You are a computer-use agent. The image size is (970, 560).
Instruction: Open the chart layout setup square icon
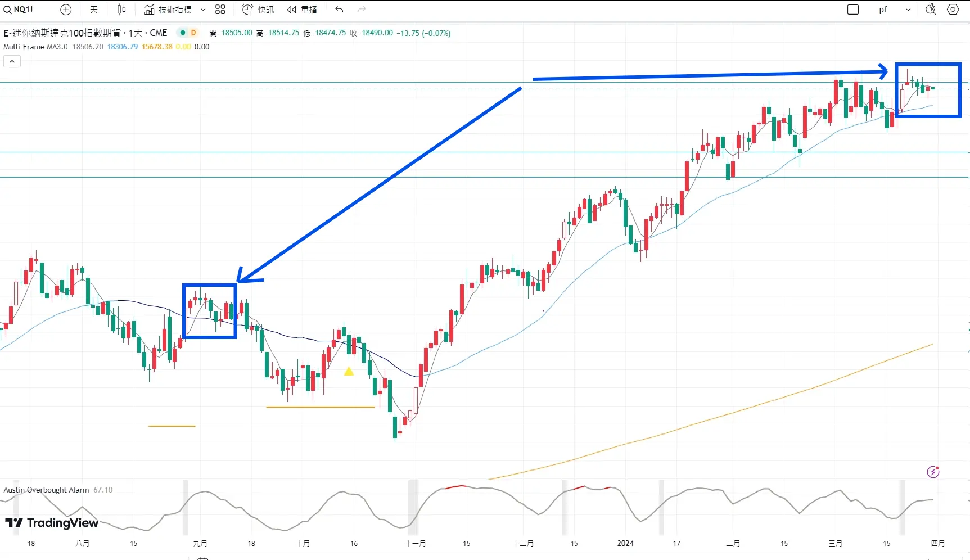853,10
